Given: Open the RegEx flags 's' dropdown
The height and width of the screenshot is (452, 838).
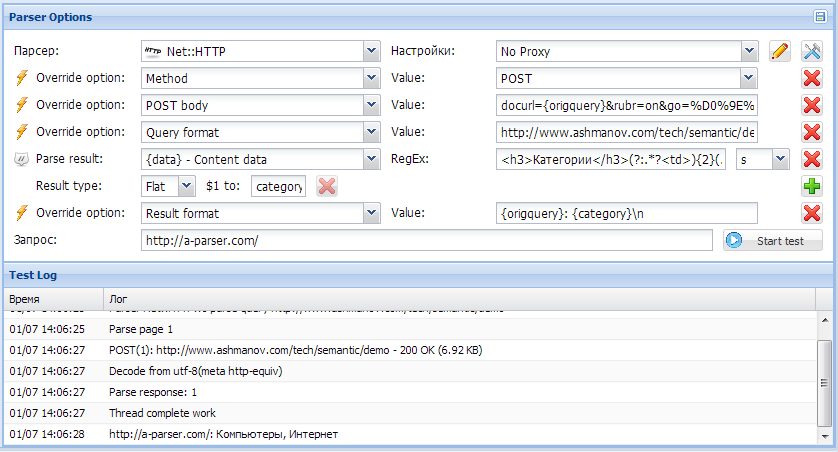Looking at the screenshot, I should click(781, 159).
